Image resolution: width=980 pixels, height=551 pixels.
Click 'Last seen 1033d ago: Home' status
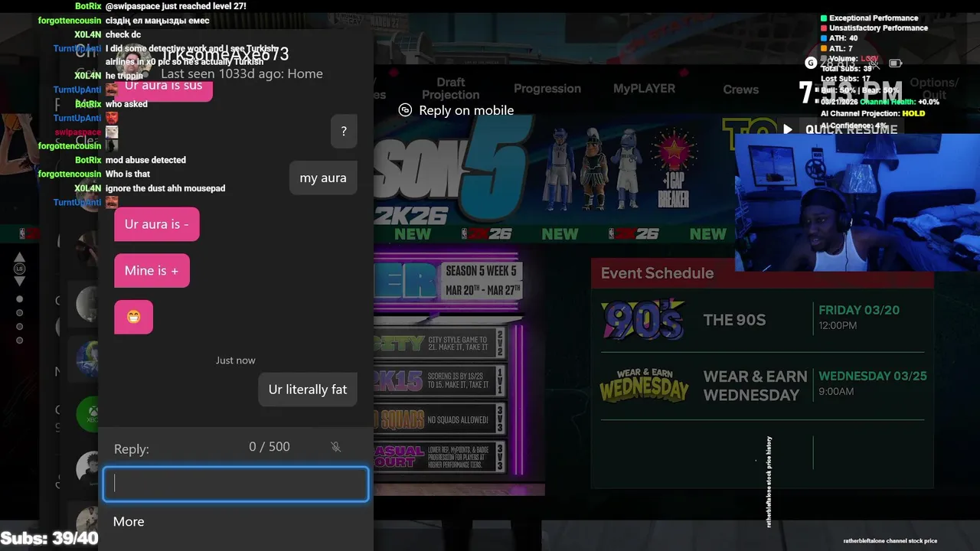pyautogui.click(x=242, y=74)
